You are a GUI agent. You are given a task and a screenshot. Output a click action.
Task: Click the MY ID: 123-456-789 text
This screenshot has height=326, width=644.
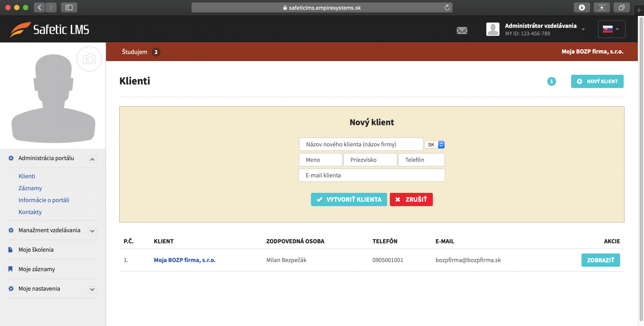click(x=528, y=34)
